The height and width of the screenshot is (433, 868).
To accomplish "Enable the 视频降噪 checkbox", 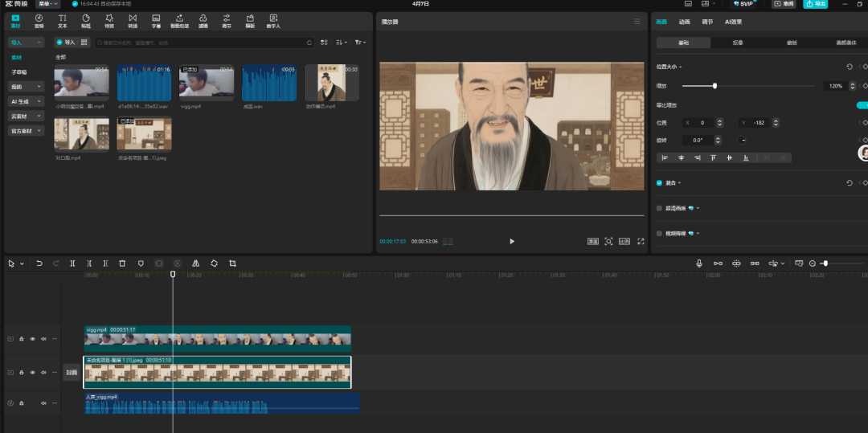I will pyautogui.click(x=660, y=233).
